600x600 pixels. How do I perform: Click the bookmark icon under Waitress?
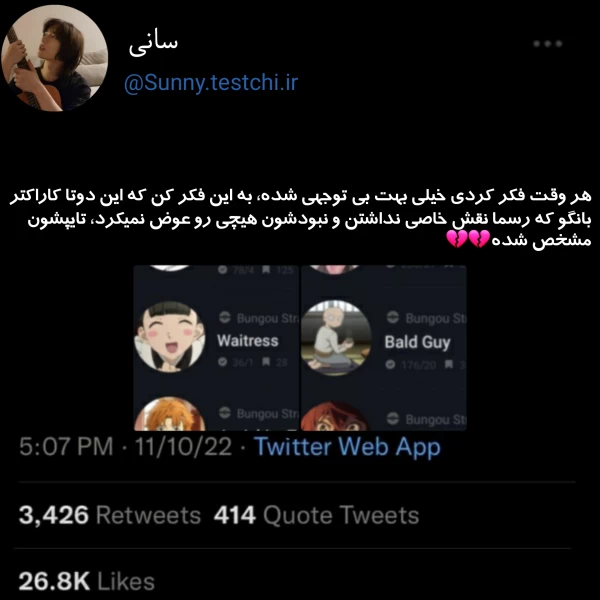(x=266, y=362)
